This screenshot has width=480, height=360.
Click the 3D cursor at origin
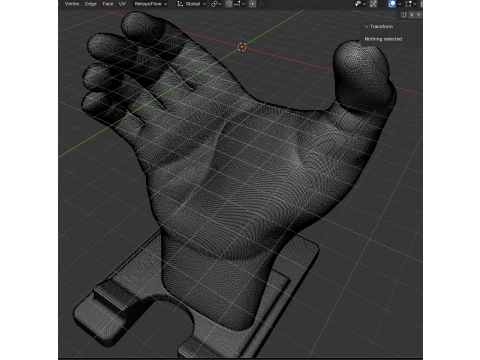click(x=242, y=47)
